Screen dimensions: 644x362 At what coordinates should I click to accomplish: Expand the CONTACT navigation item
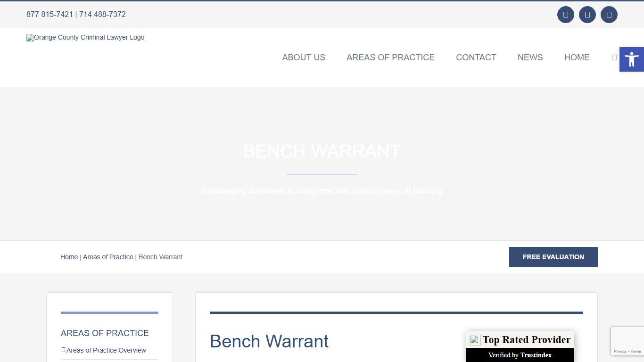click(x=476, y=57)
